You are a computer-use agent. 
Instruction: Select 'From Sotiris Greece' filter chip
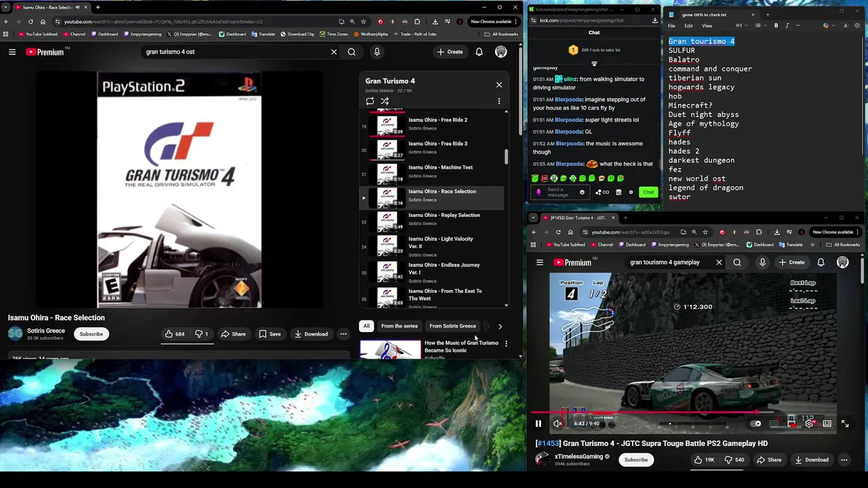(452, 326)
